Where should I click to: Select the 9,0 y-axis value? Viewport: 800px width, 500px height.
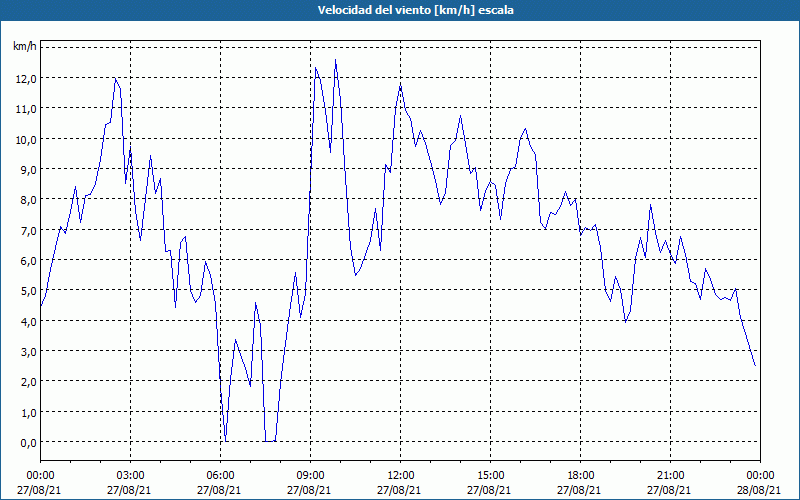click(x=29, y=169)
